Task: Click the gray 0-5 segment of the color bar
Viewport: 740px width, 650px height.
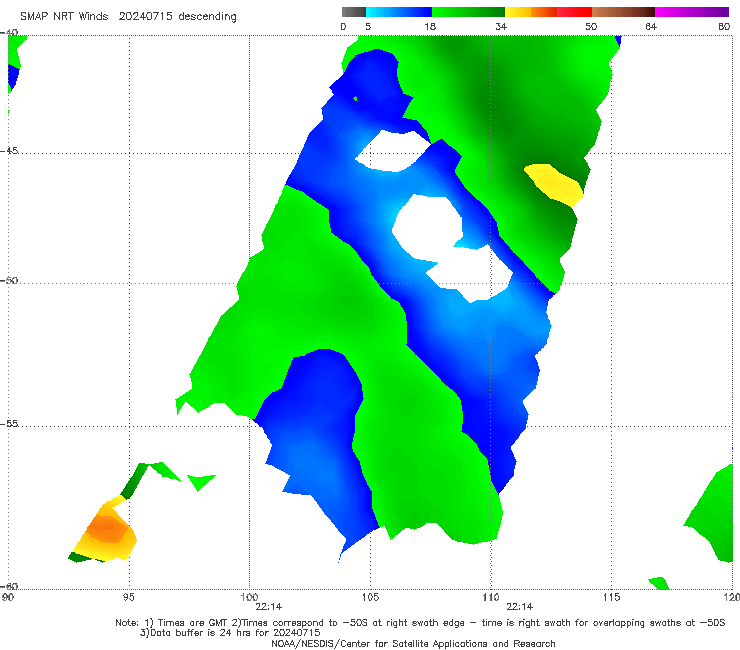Action: pyautogui.click(x=354, y=12)
